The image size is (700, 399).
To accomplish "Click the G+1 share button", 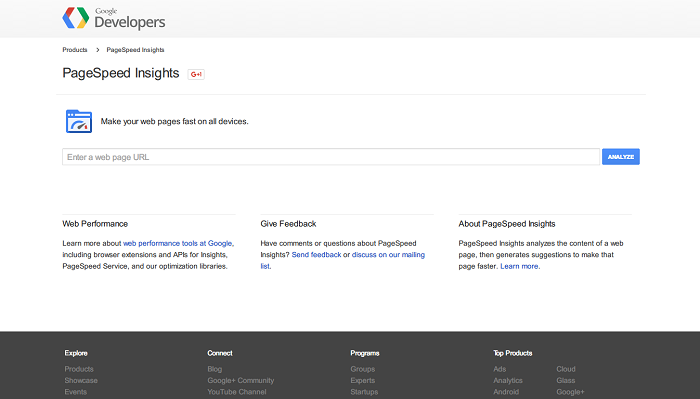I will (196, 74).
